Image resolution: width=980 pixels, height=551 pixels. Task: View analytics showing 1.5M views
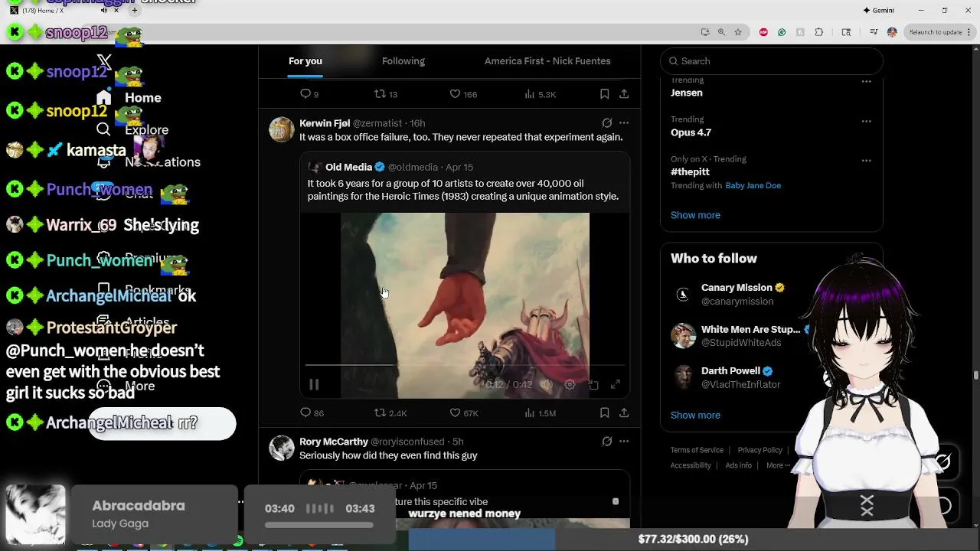pos(540,413)
